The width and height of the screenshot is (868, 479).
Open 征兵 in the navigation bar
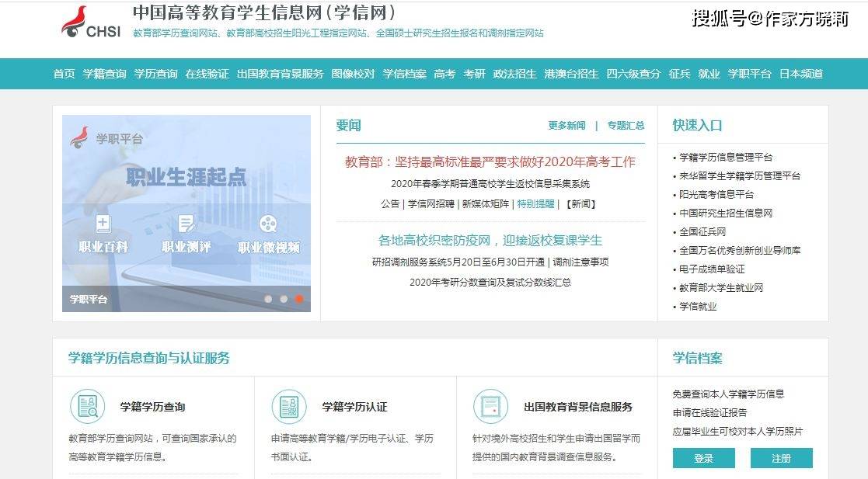(680, 74)
